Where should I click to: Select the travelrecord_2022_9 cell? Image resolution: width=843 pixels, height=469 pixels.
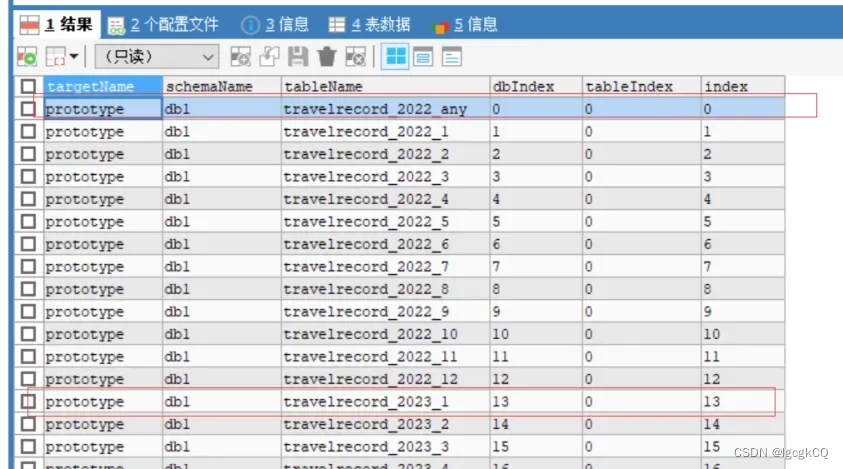click(x=385, y=312)
